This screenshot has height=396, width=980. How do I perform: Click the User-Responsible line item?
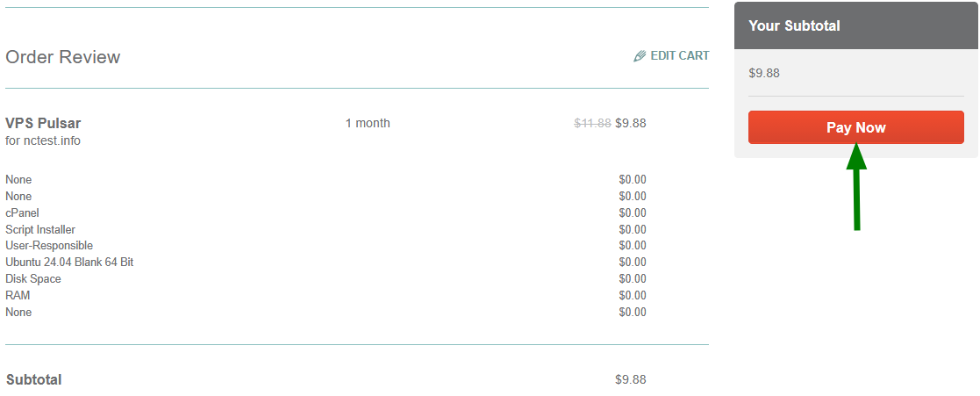[49, 246]
